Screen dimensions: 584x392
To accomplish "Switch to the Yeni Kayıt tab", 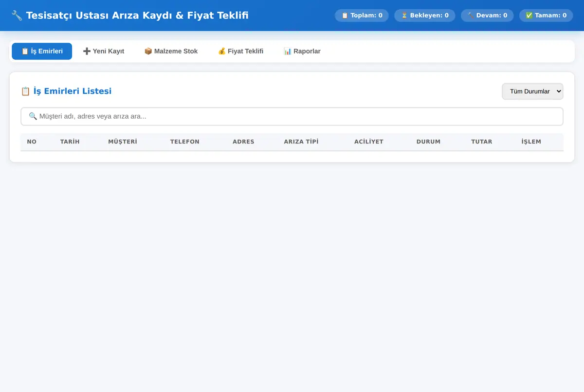I will 104,51.
